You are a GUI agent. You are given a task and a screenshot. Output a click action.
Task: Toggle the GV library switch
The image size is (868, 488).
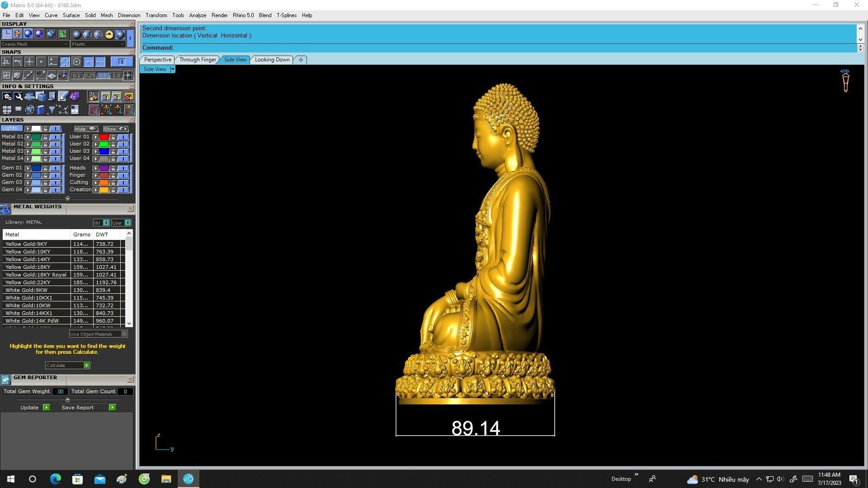(101, 223)
